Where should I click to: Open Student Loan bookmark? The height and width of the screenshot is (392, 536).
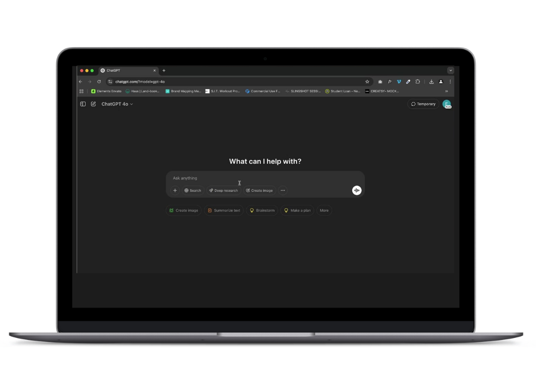pos(343,91)
